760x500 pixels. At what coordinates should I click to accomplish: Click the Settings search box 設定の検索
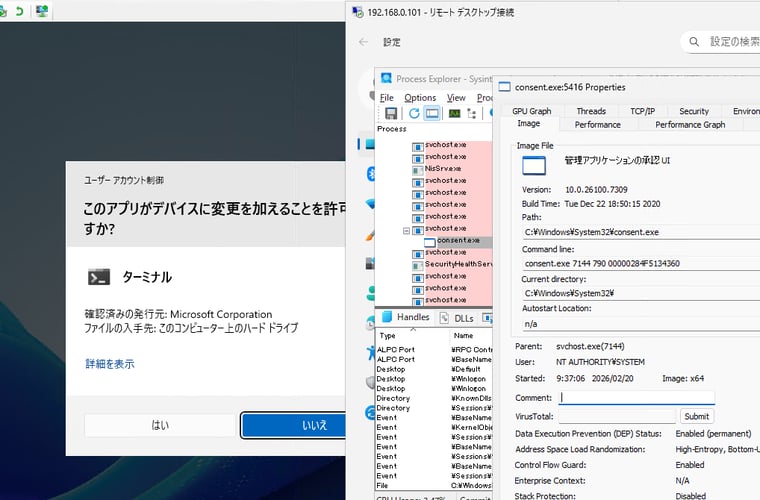720,42
